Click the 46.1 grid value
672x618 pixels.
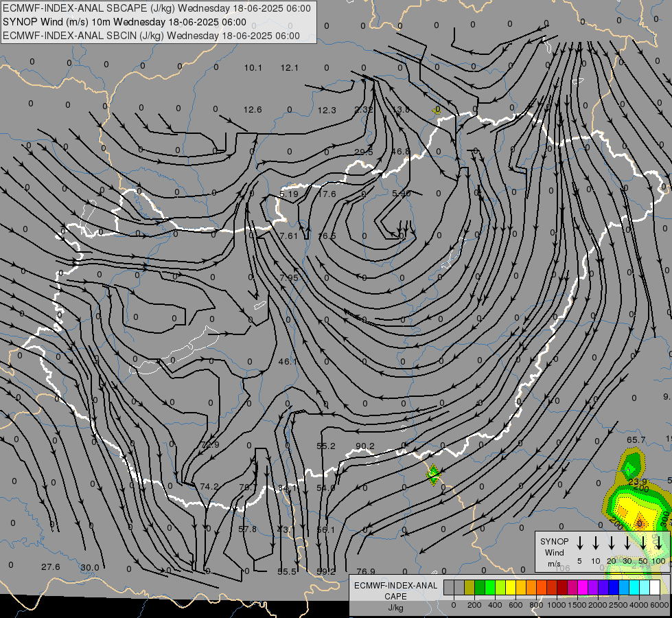[288, 362]
